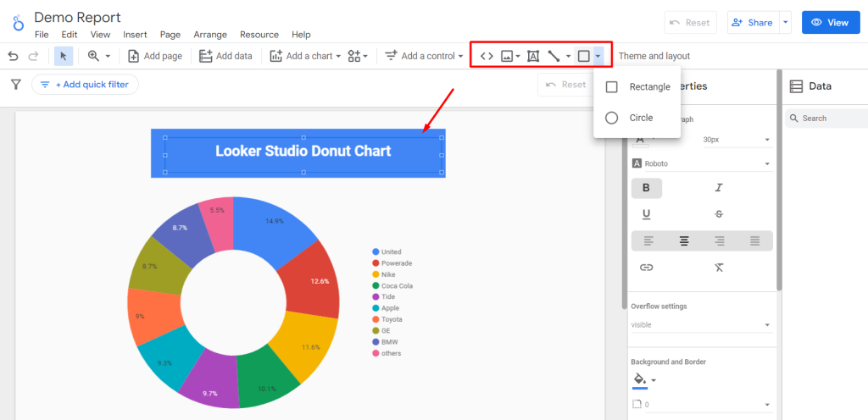Viewport: 868px width, 420px height.
Task: Click the filter funnel icon
Action: 16,85
